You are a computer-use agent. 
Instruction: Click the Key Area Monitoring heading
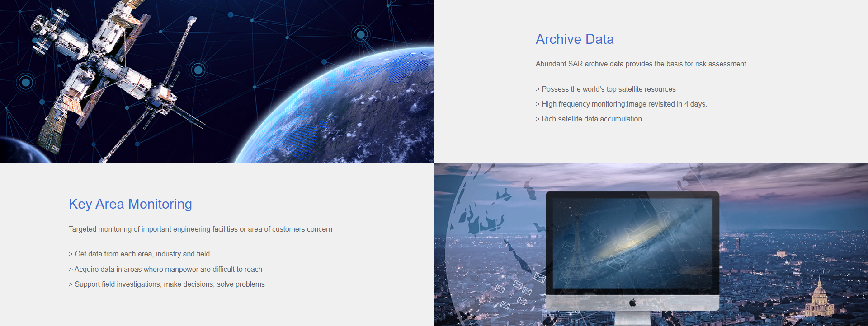130,204
